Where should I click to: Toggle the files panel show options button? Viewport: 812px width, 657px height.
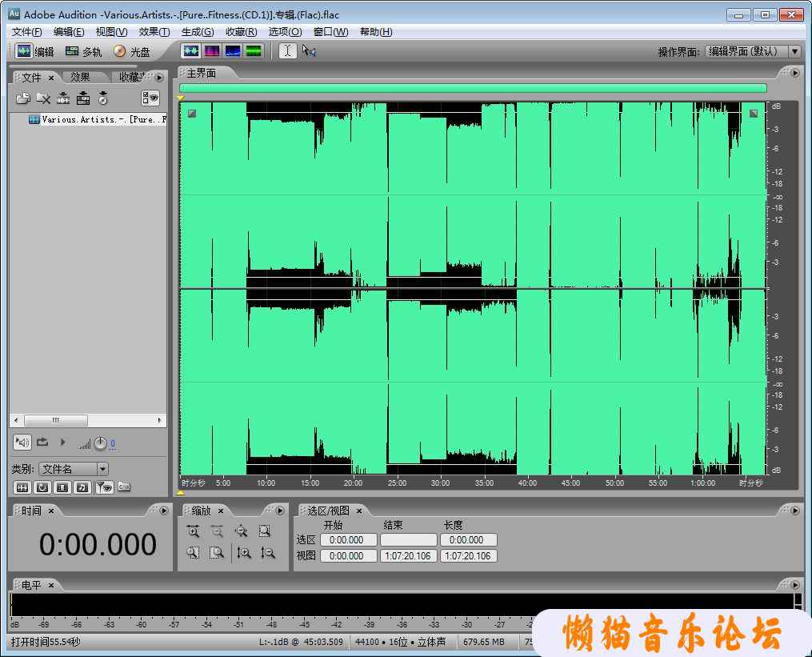(x=150, y=98)
